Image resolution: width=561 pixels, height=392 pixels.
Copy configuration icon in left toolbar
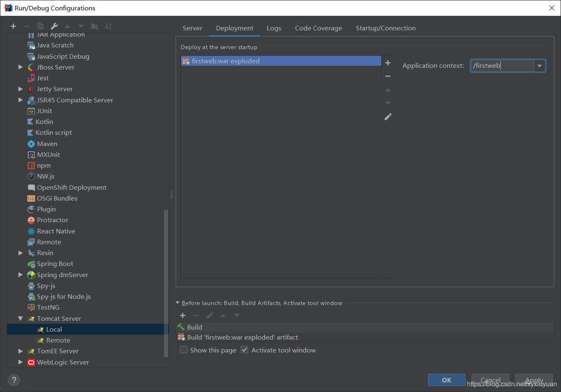pos(40,26)
